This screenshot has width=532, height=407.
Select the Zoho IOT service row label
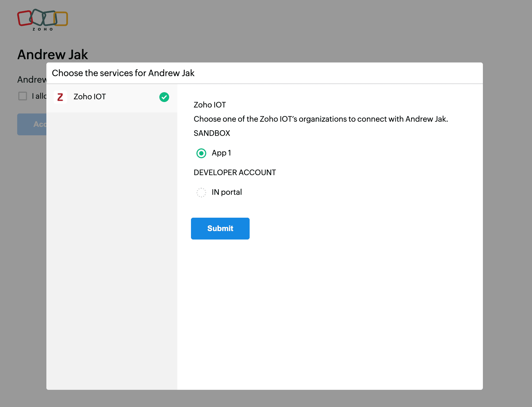90,97
